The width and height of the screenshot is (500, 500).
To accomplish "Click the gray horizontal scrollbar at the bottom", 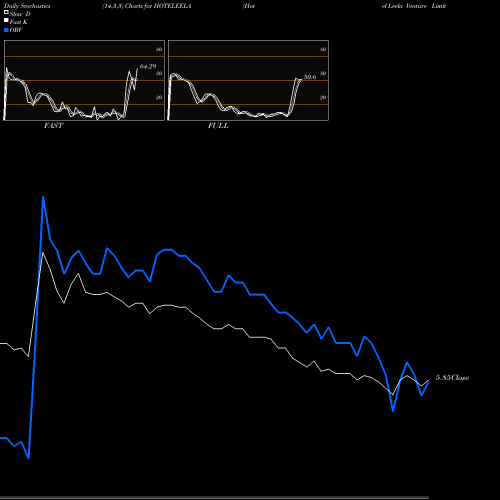I will pyautogui.click(x=214, y=498).
